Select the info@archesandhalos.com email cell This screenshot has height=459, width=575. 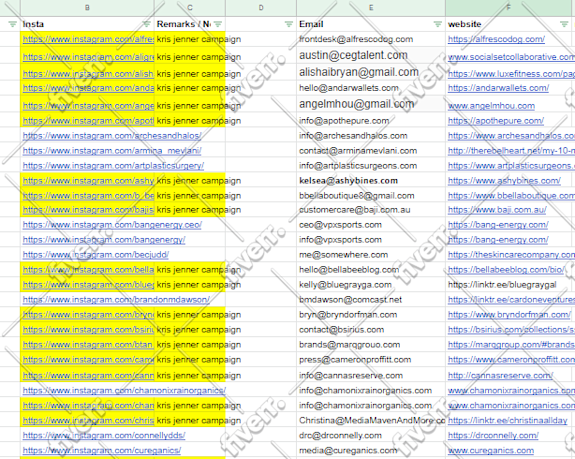[371, 136]
